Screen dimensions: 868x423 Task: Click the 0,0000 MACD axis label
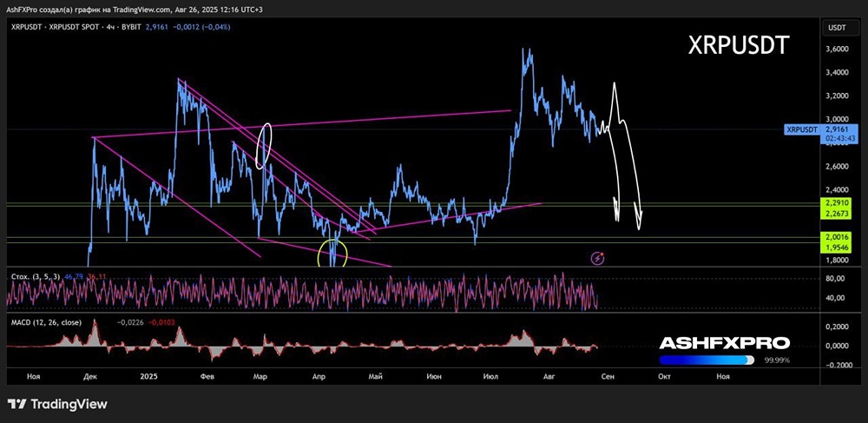pos(837,346)
